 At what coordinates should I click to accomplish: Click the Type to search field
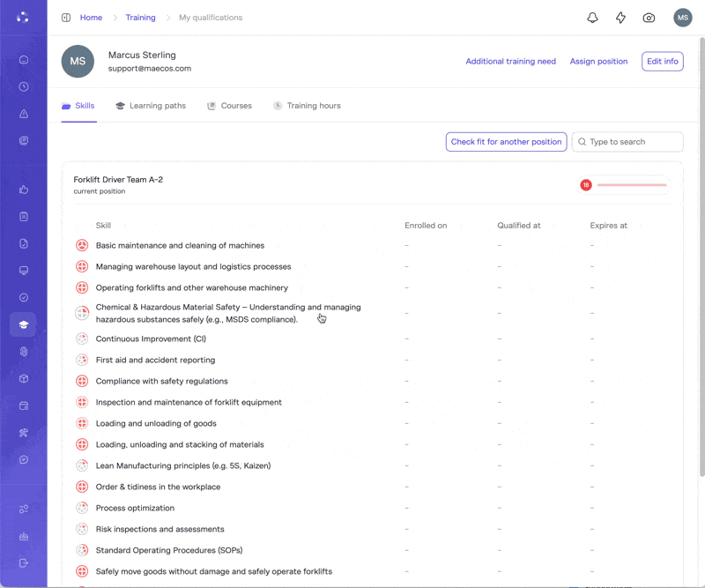[x=634, y=142]
